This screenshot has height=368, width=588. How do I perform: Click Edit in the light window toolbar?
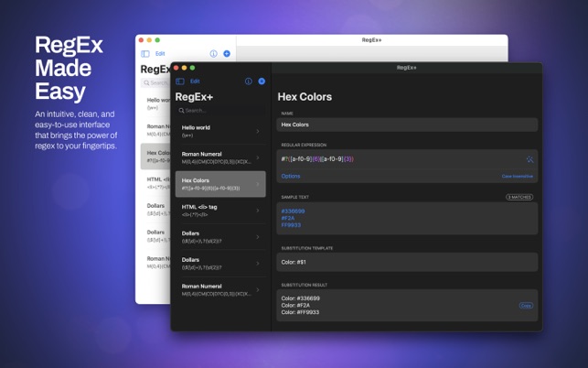pos(160,54)
